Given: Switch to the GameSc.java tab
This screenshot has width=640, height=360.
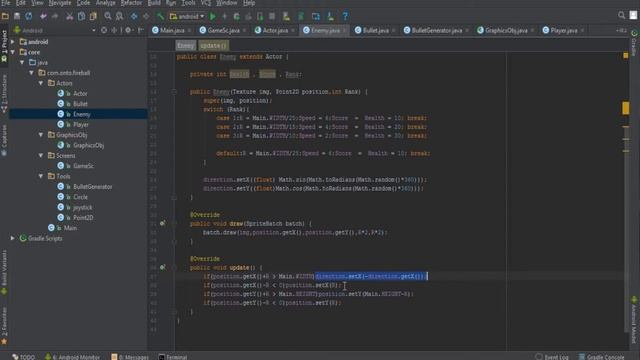Looking at the screenshot, I should [x=223, y=30].
